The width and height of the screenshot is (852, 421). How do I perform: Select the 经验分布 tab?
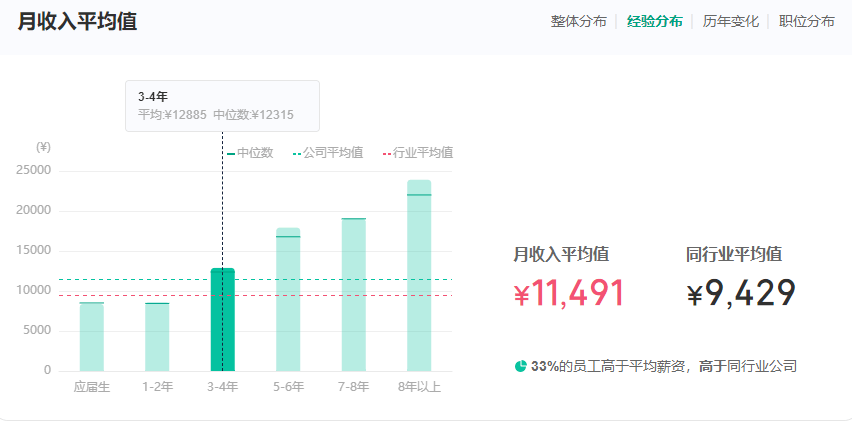(654, 21)
